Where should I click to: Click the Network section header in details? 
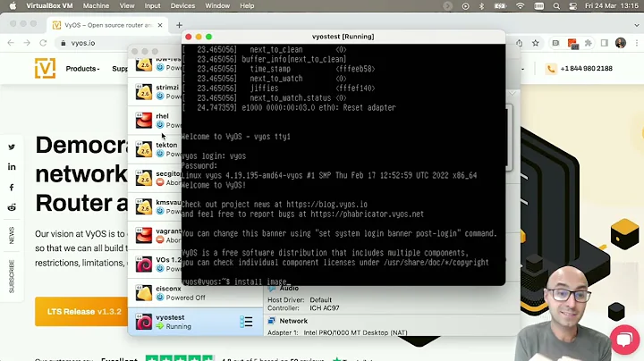click(x=293, y=321)
